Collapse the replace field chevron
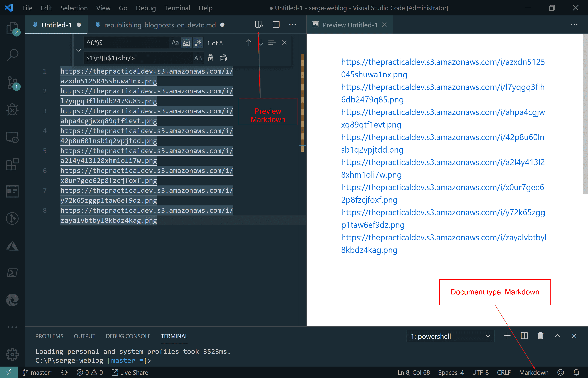 point(78,50)
